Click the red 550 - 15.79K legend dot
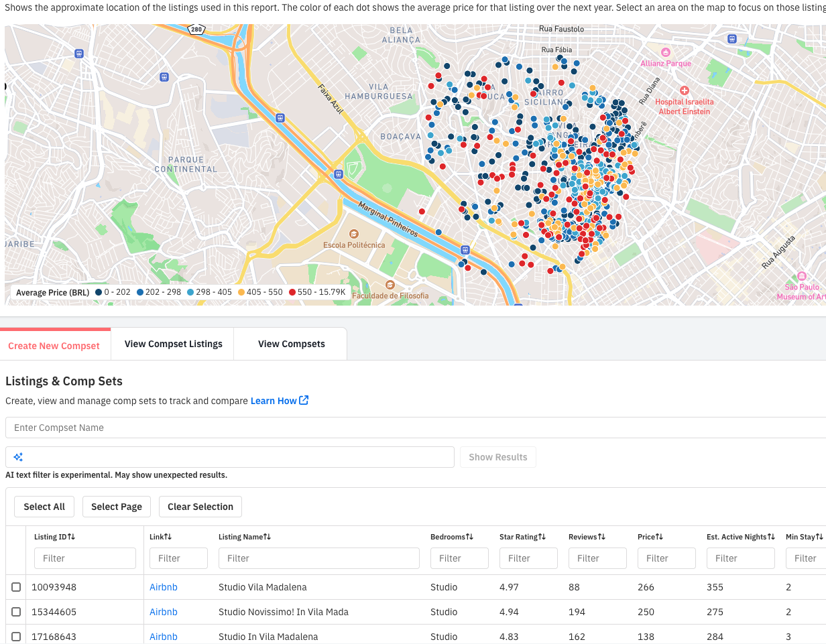This screenshot has height=644, width=826. pyautogui.click(x=292, y=292)
